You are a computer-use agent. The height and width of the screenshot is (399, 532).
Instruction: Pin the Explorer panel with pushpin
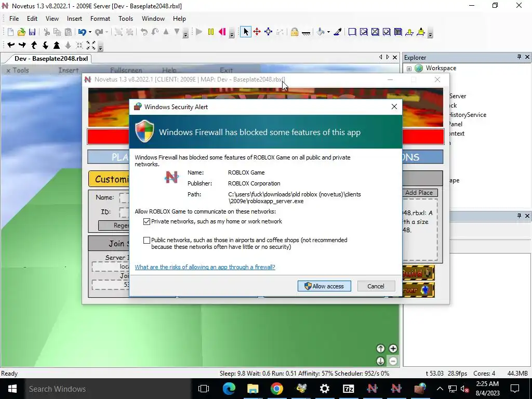(519, 57)
